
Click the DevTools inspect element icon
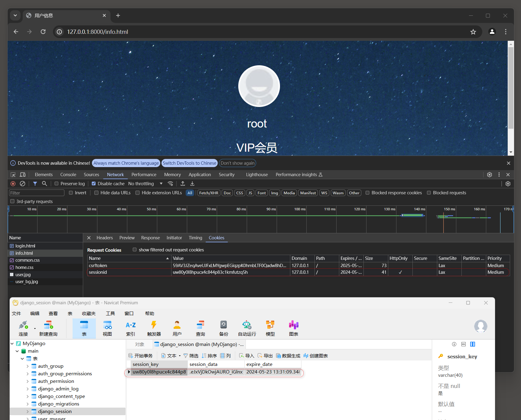[x=13, y=175]
